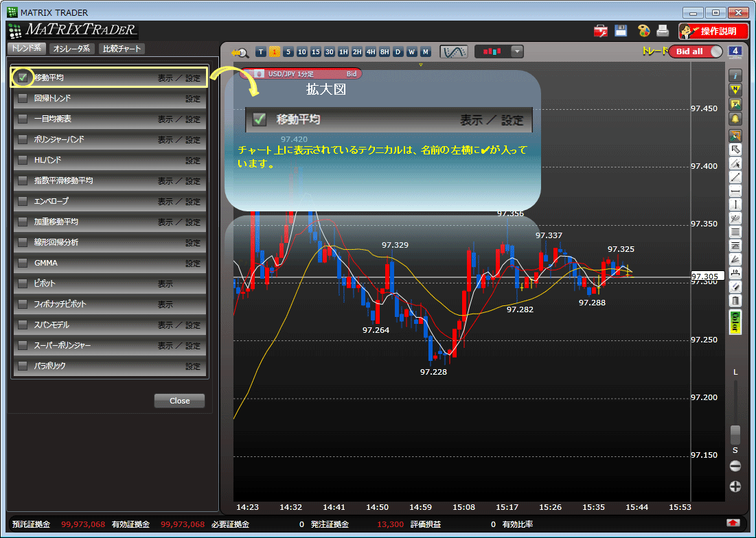Click the 4-screen layout monitor icon

tap(735, 51)
